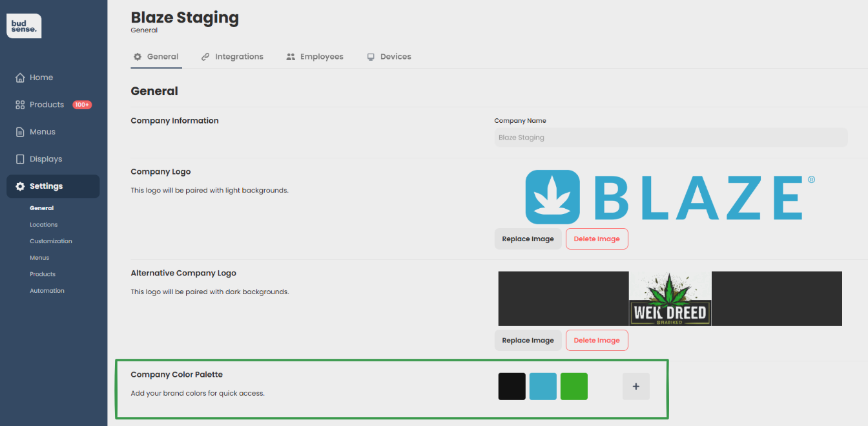Click the people icon on Employees tab
Viewport: 868px width, 426px height.
pos(291,57)
